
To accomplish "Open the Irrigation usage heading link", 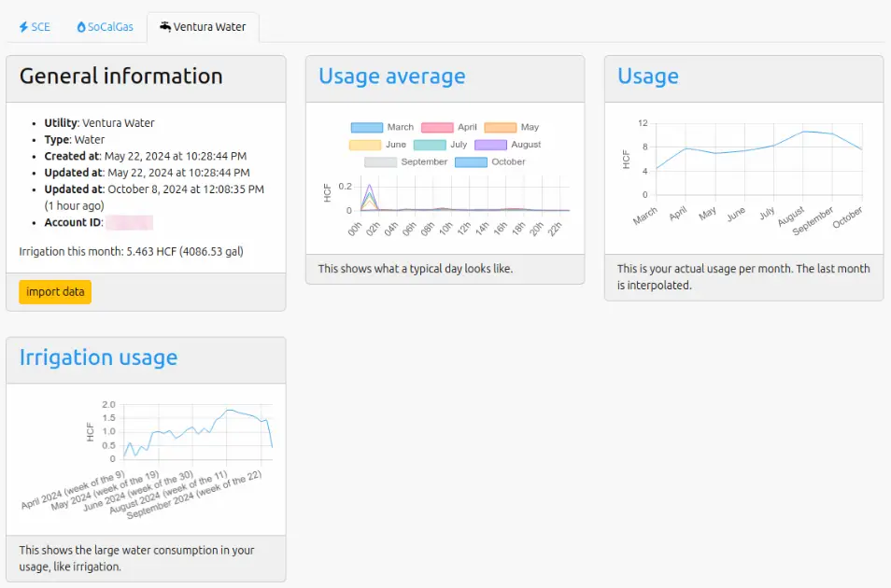I will [x=98, y=357].
